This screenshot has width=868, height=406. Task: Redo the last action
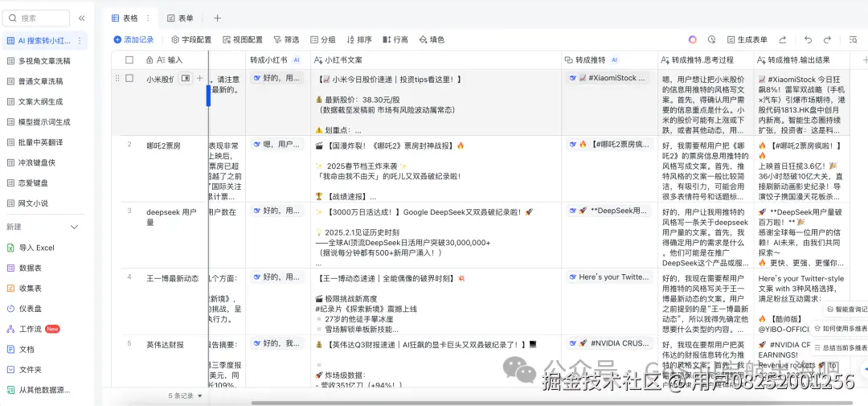827,40
